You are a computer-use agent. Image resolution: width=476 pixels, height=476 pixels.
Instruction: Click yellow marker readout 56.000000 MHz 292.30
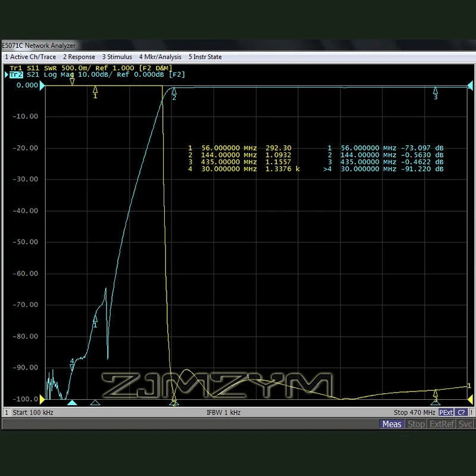[x=240, y=148]
